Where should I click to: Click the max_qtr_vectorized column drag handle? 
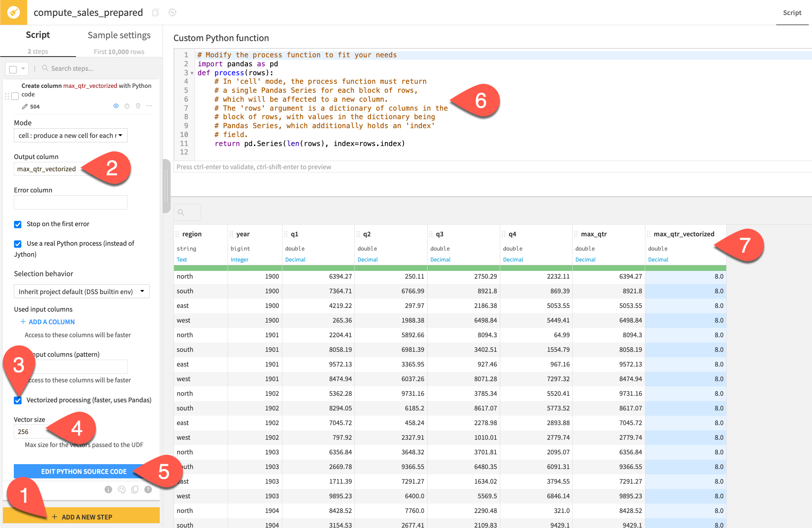click(x=649, y=234)
